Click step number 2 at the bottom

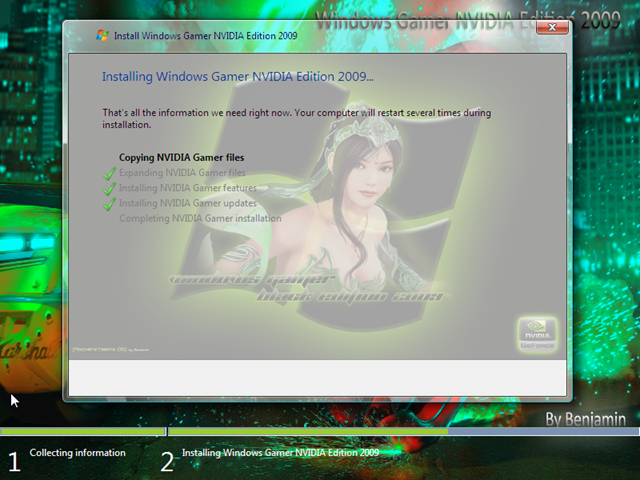pyautogui.click(x=167, y=462)
